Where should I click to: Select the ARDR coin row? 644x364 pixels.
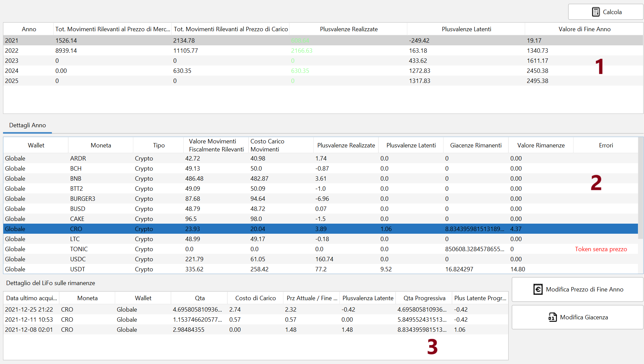coord(321,158)
